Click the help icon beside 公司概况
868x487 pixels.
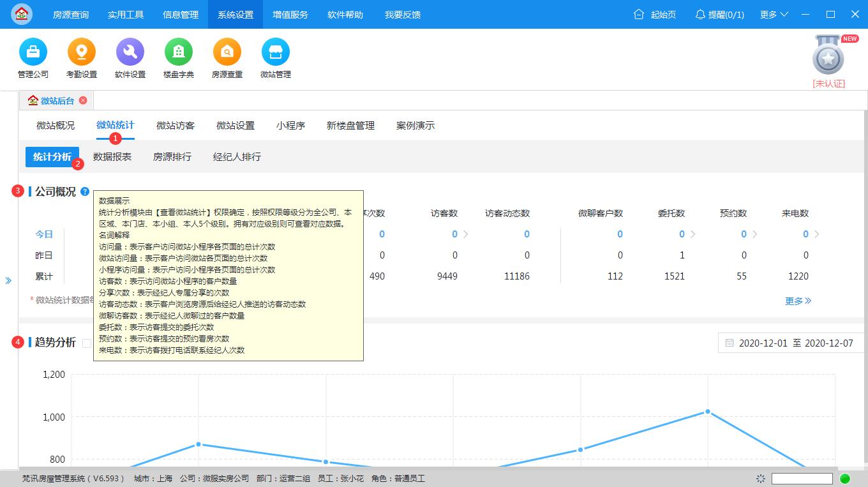pyautogui.click(x=86, y=191)
